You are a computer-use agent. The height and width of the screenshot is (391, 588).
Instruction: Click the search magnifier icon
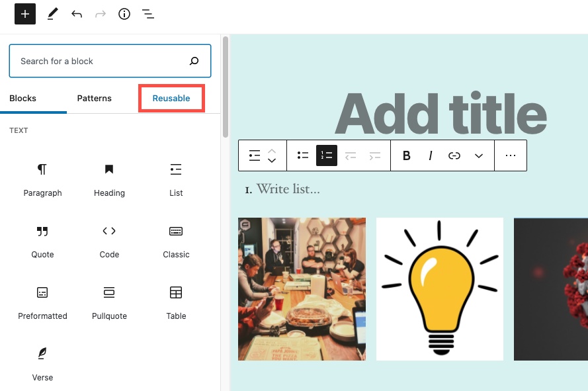[x=194, y=61]
